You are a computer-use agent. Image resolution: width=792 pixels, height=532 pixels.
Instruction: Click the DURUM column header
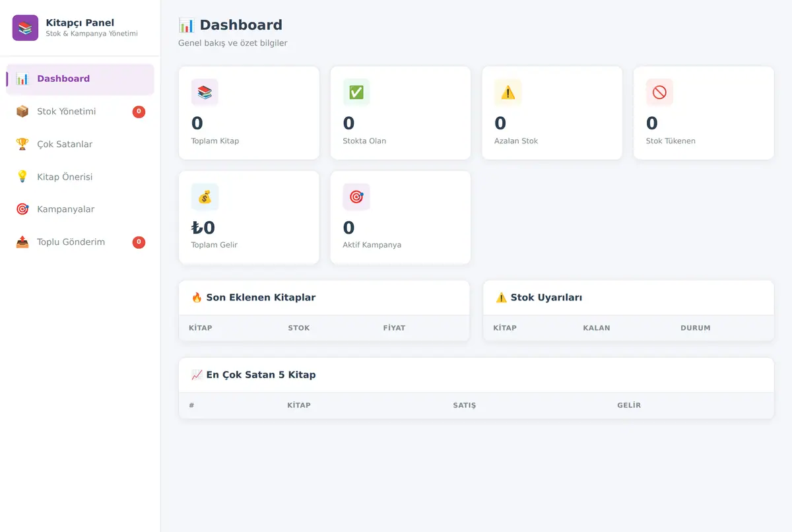696,328
